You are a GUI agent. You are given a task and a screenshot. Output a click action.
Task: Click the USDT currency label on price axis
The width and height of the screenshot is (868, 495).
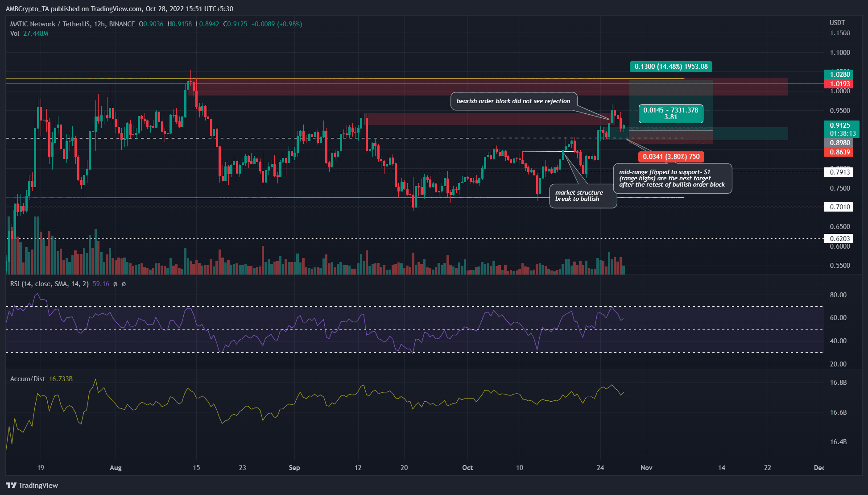coord(837,23)
